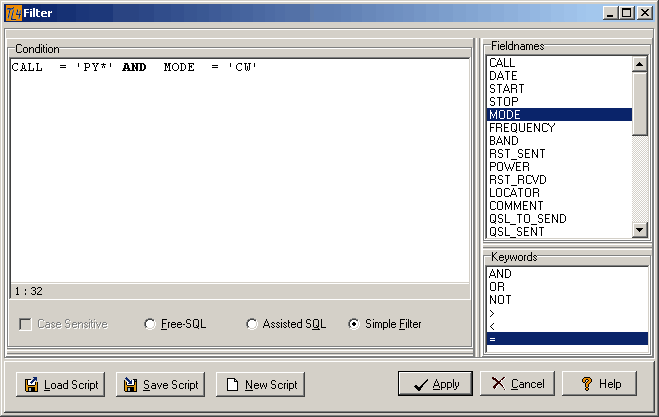This screenshot has height=417, width=659.
Task: Enable the Case Sensitive checkbox
Action: pyautogui.click(x=25, y=324)
